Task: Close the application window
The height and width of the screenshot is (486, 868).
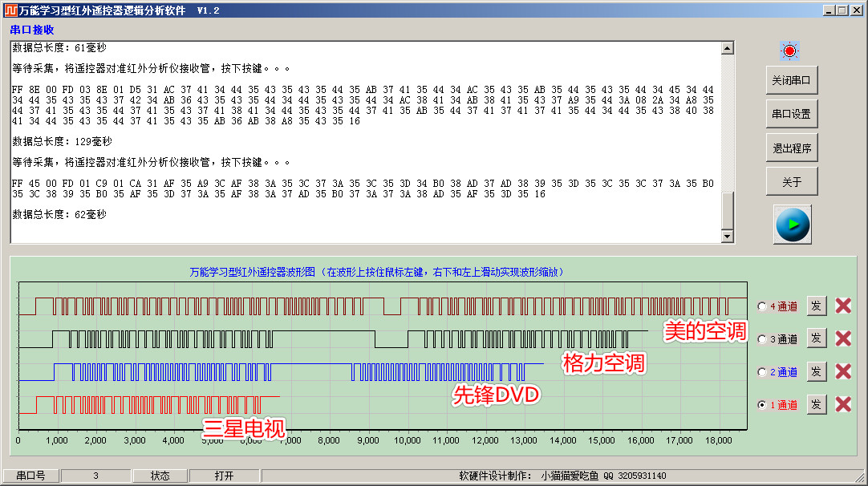Action: click(856, 10)
